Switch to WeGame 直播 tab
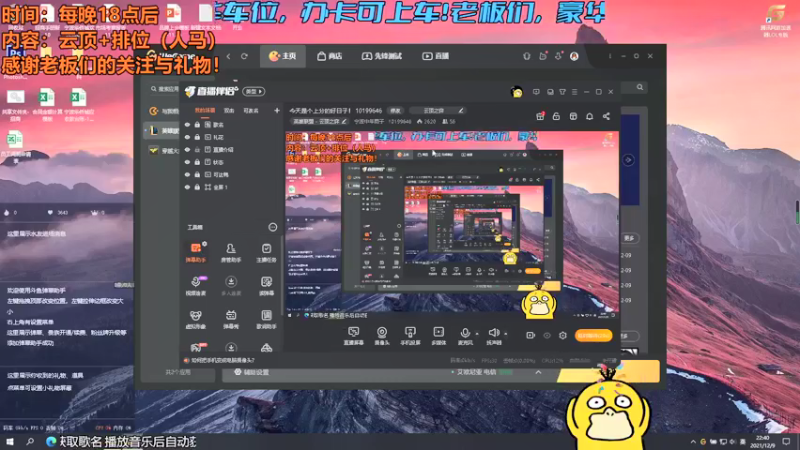 (436, 56)
